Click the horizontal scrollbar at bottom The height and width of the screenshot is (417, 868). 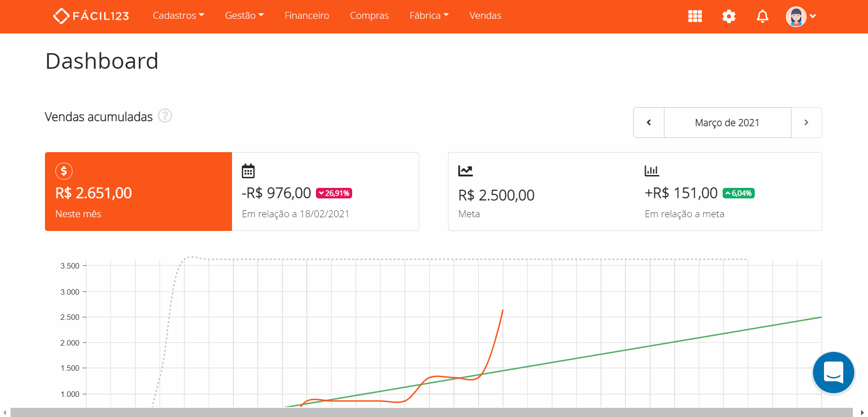(x=431, y=412)
